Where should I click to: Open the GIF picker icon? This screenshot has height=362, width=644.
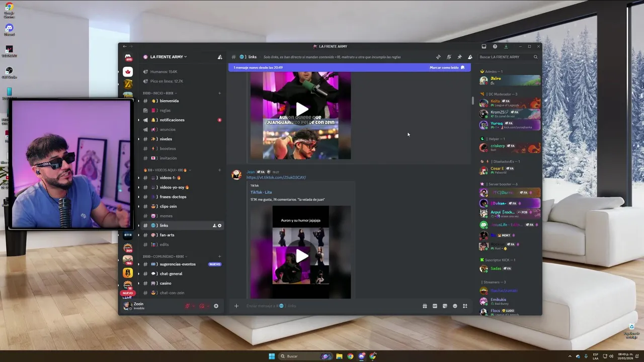pyautogui.click(x=435, y=306)
